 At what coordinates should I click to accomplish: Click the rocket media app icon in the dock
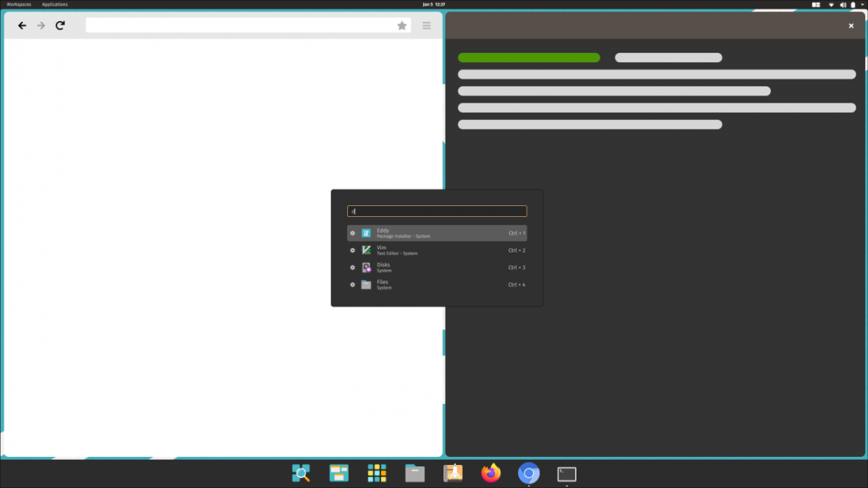[453, 474]
